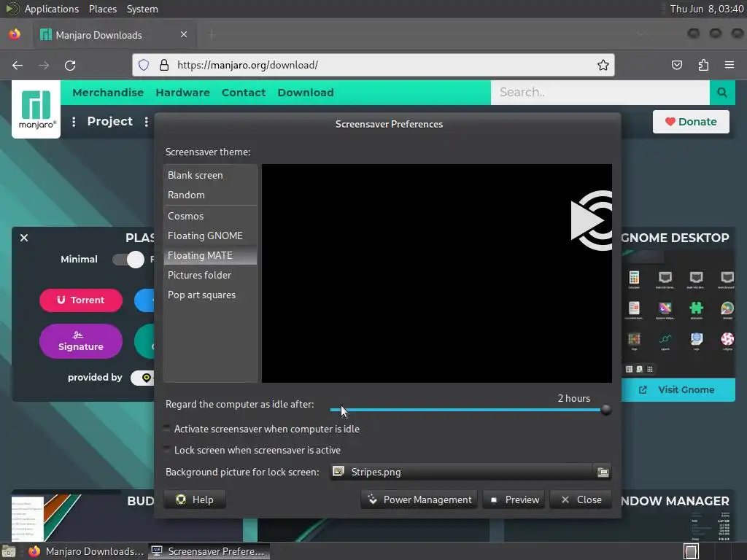Screen dimensions: 747x560
Task: Choose the Cosmos screensaver theme
Action: click(x=210, y=216)
